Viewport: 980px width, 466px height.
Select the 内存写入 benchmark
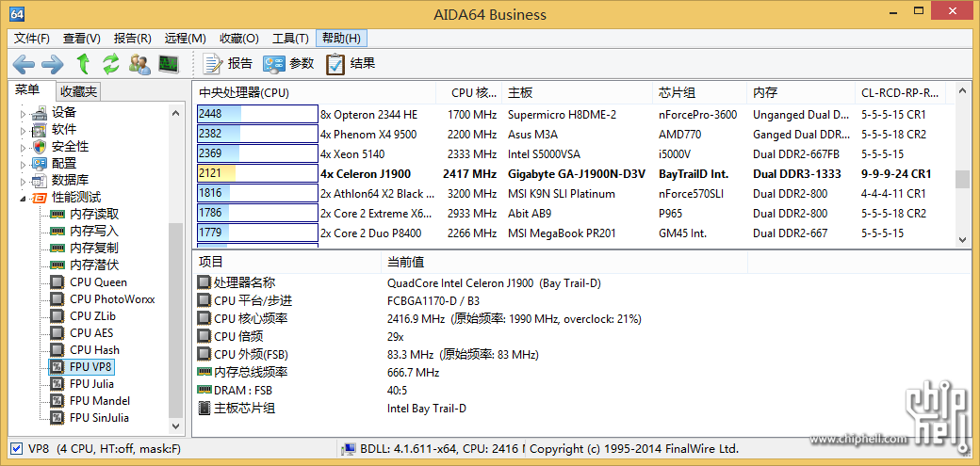click(x=93, y=232)
